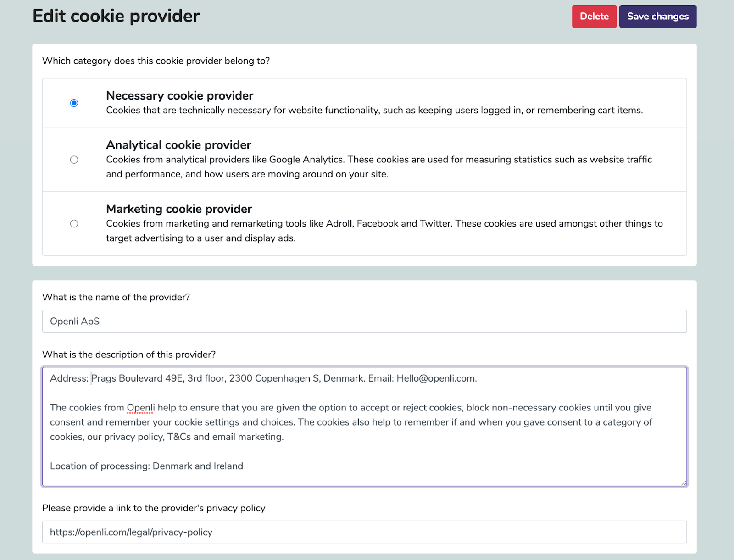734x560 pixels.
Task: Click the Marketing cookie provider heading
Action: click(x=179, y=209)
